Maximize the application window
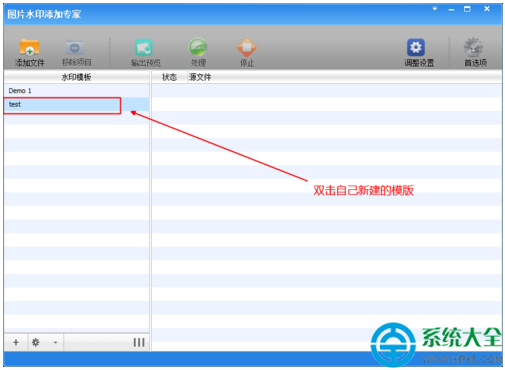Viewport: 505px width, 370px height. 467,9
